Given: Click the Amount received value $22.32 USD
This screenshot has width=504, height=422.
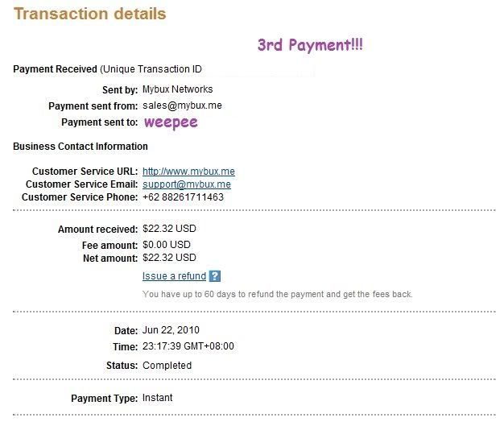Looking at the screenshot, I should click(169, 229).
